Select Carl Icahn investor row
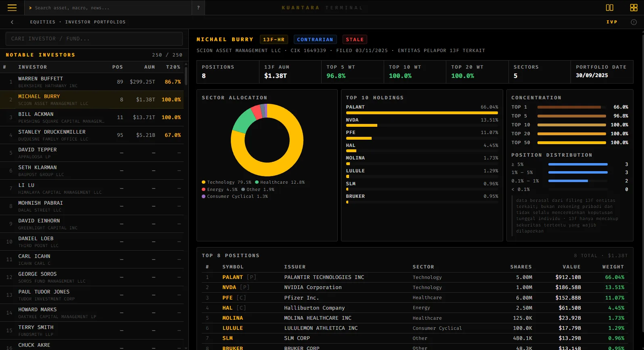The height and width of the screenshot is (350, 644). coord(92,260)
